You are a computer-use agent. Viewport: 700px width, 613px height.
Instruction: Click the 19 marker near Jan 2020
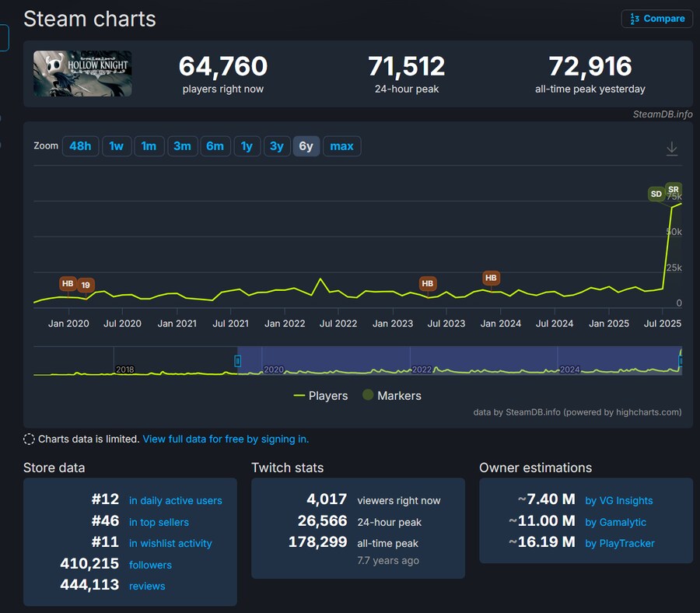point(86,285)
